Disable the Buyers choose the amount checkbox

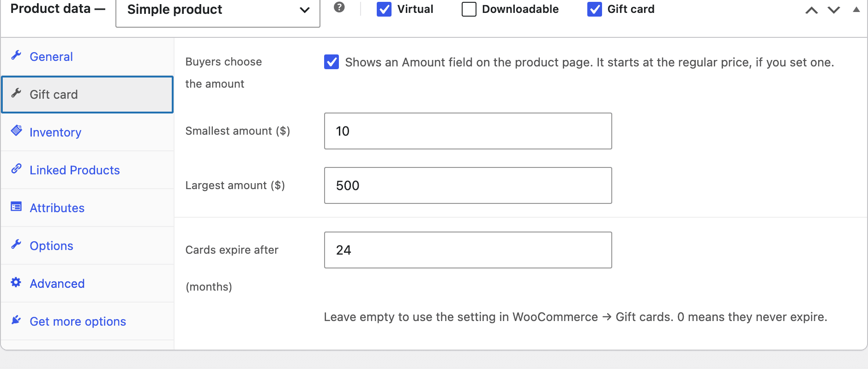pos(332,62)
